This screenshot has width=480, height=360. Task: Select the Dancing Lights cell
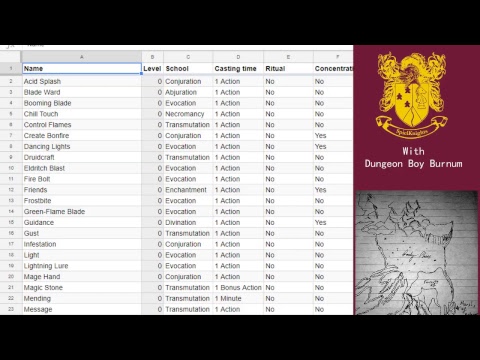tap(82, 147)
